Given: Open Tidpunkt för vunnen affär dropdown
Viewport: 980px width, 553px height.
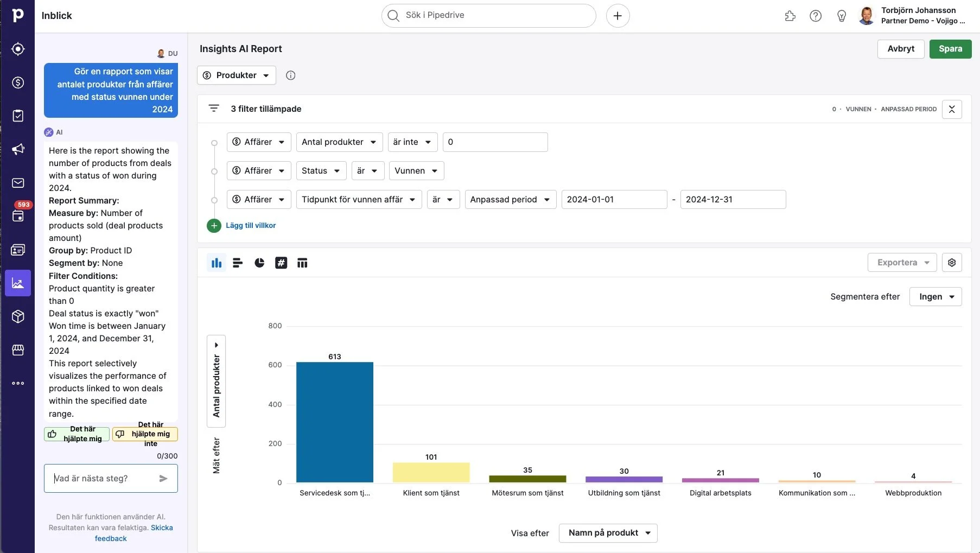Looking at the screenshot, I should pos(359,200).
